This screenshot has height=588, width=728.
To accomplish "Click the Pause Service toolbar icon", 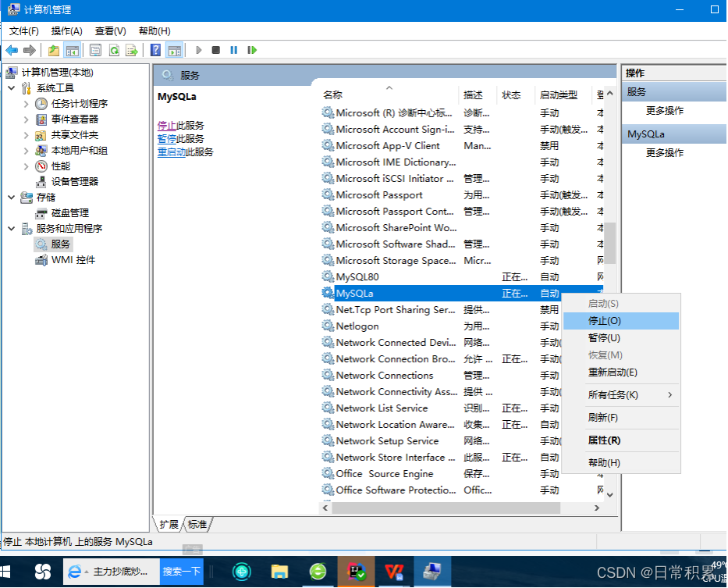I will click(233, 50).
